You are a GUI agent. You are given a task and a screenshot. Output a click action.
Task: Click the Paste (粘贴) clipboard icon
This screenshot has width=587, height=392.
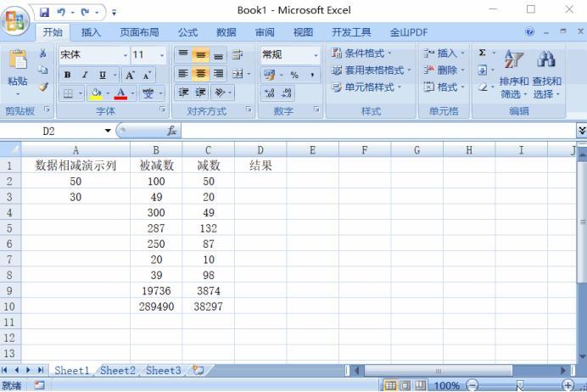click(18, 60)
